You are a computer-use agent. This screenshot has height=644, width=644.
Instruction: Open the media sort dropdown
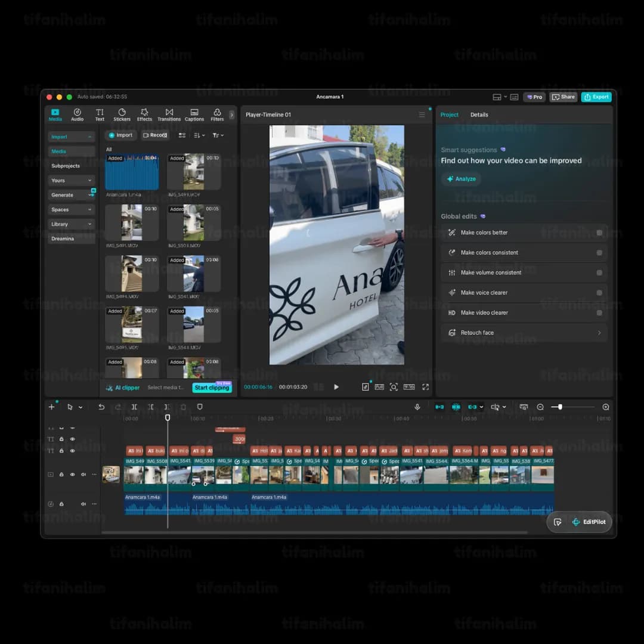(199, 135)
